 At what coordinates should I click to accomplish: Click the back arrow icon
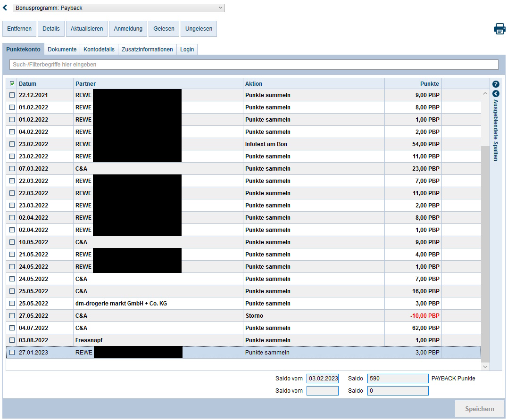click(x=5, y=8)
